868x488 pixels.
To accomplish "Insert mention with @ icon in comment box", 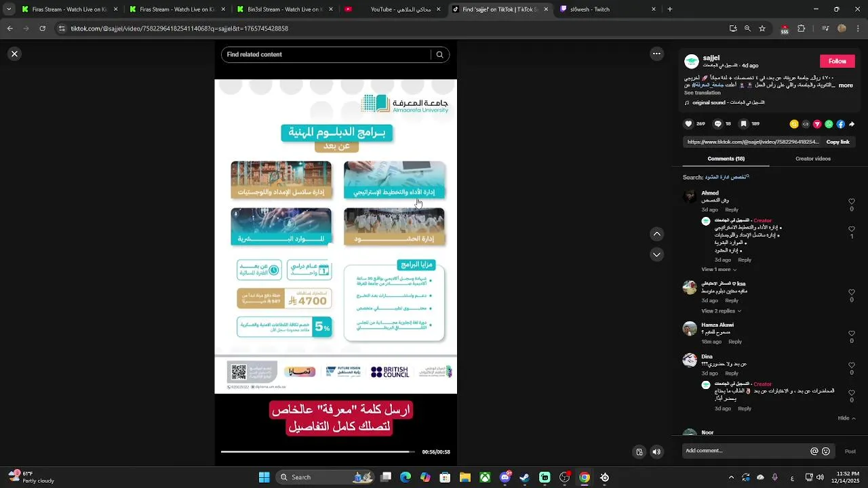I will (814, 451).
